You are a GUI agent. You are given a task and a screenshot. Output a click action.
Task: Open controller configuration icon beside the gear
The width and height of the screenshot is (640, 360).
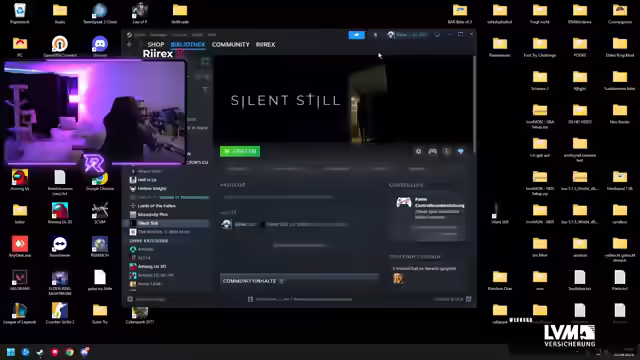click(x=433, y=151)
